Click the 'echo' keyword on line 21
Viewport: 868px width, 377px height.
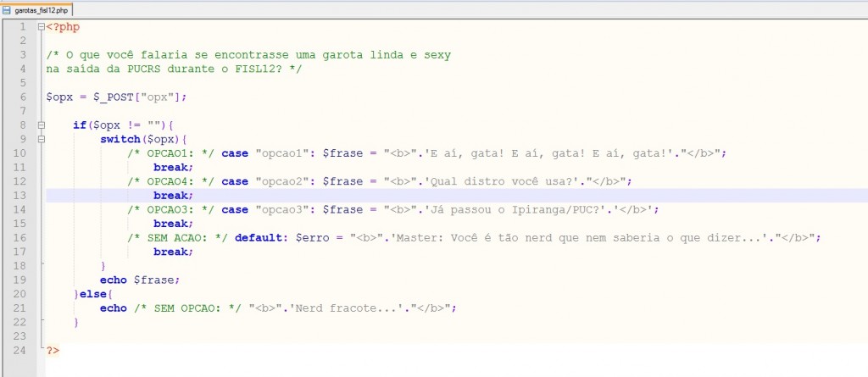pos(114,308)
